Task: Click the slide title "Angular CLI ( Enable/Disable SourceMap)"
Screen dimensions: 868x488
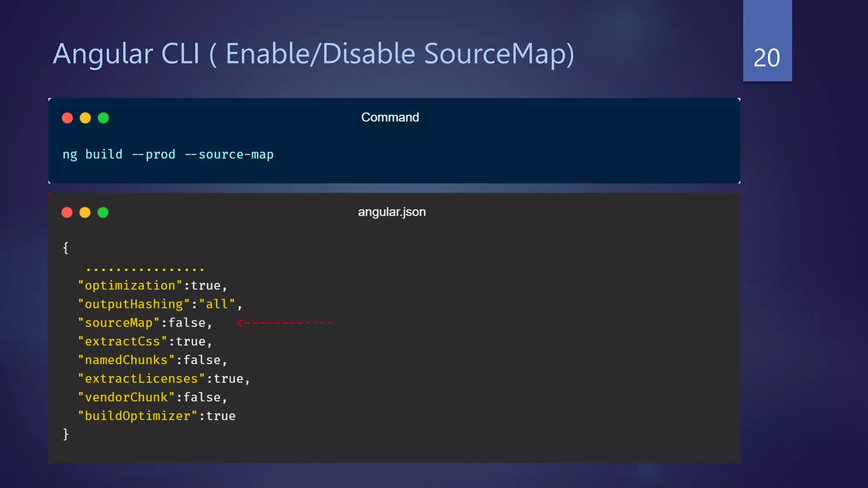Action: (314, 54)
